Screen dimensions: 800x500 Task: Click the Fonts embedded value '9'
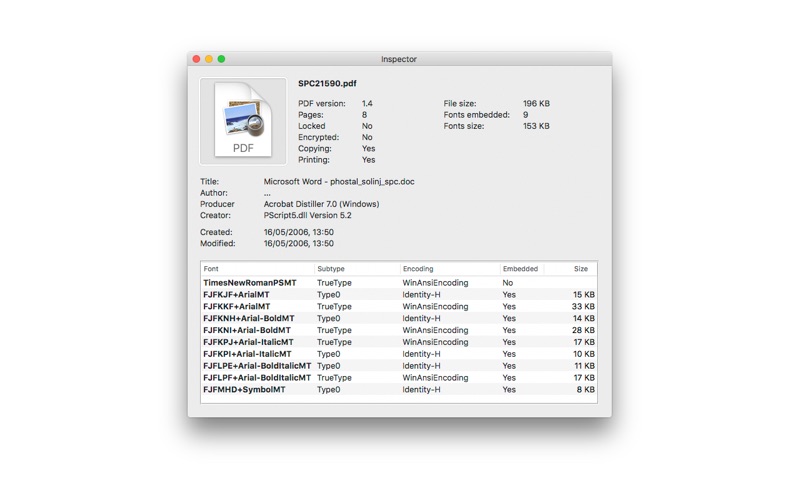click(526, 115)
